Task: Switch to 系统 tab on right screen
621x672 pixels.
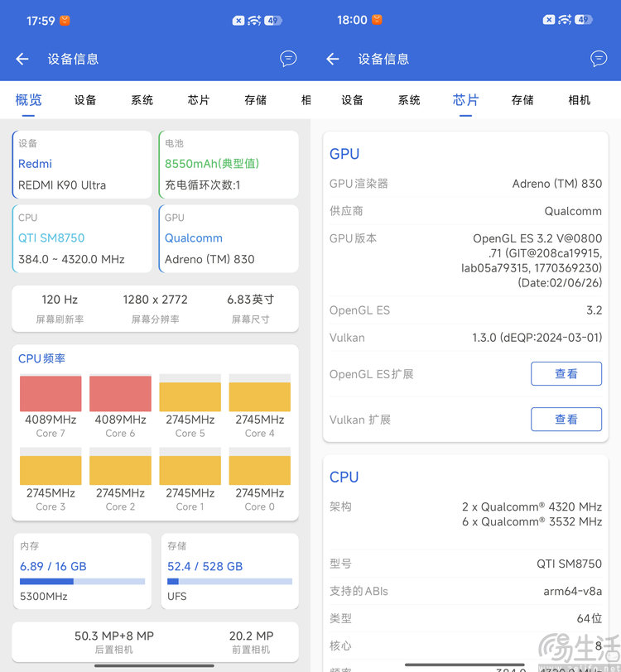Action: [x=409, y=100]
